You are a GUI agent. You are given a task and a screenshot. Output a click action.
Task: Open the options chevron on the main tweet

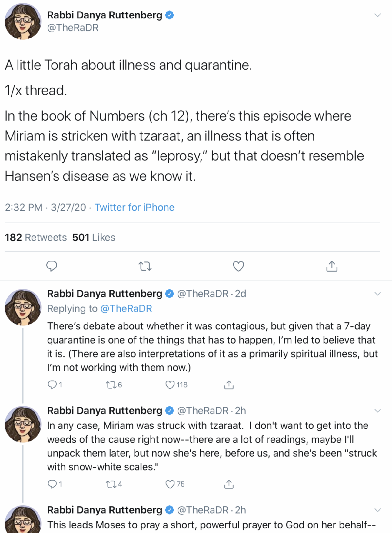pos(378,15)
